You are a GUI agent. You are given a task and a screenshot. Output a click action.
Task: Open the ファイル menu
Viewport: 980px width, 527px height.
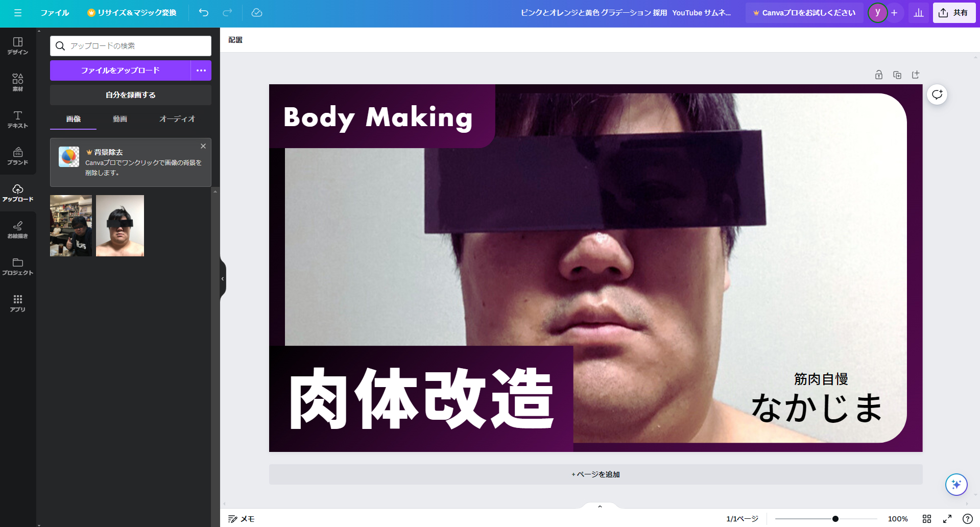tap(55, 13)
